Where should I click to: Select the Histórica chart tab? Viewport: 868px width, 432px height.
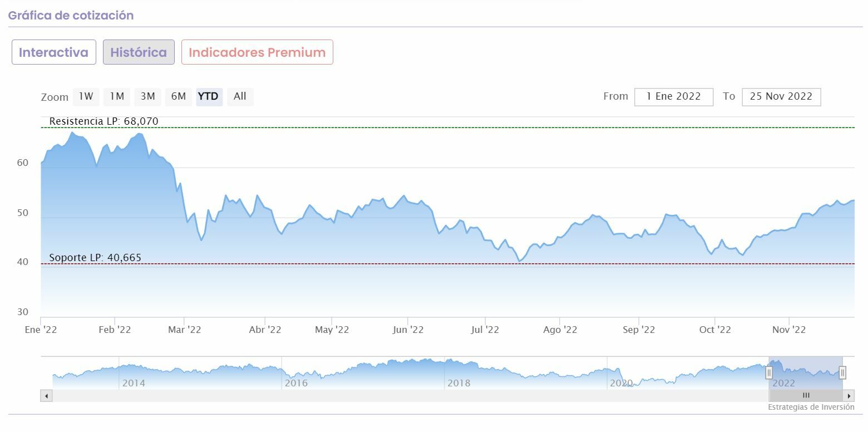[139, 52]
